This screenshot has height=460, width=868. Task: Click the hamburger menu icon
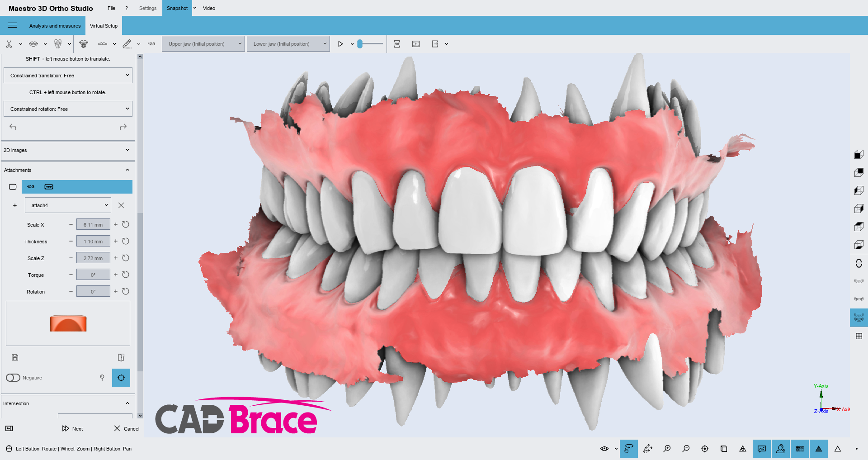pyautogui.click(x=12, y=25)
